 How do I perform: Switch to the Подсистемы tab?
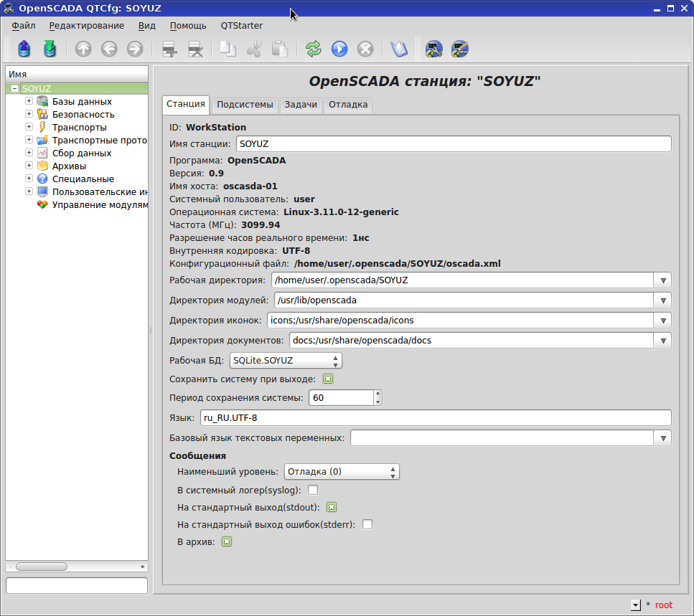pyautogui.click(x=245, y=105)
